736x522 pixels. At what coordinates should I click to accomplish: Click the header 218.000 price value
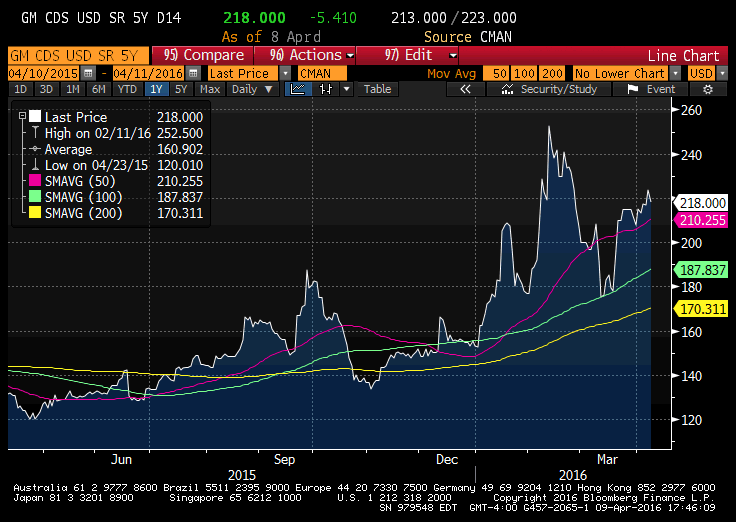[254, 18]
